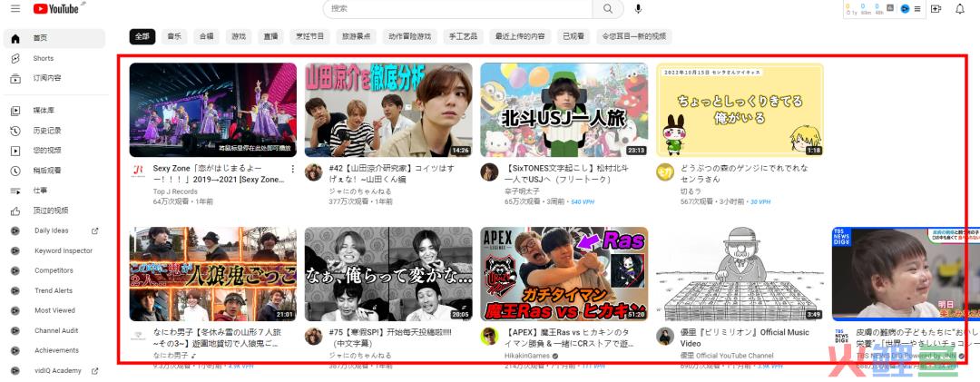This screenshot has height=382, width=980.
Task: Open the 辛子明太子 channel avatar
Action: (x=489, y=172)
